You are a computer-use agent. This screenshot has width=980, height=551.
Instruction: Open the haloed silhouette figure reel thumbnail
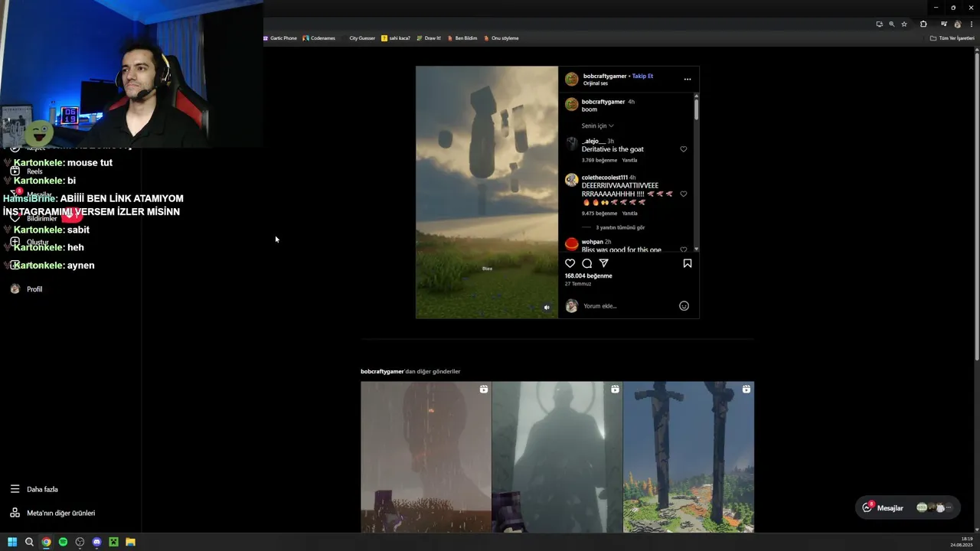tap(557, 457)
